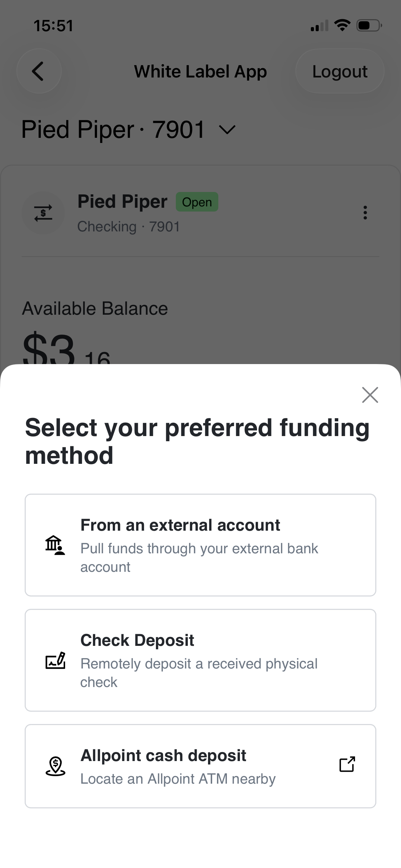Select the Check Deposit funding option
The image size is (401, 868).
pos(200,660)
